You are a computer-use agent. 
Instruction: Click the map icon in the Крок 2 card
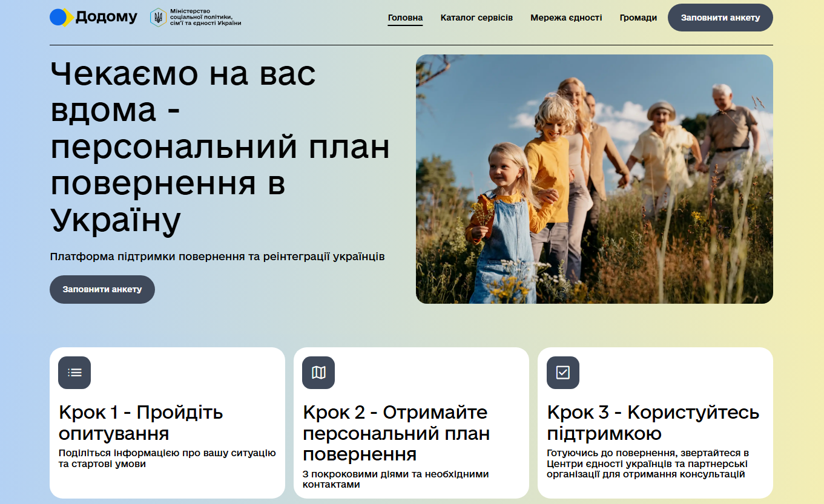click(318, 373)
